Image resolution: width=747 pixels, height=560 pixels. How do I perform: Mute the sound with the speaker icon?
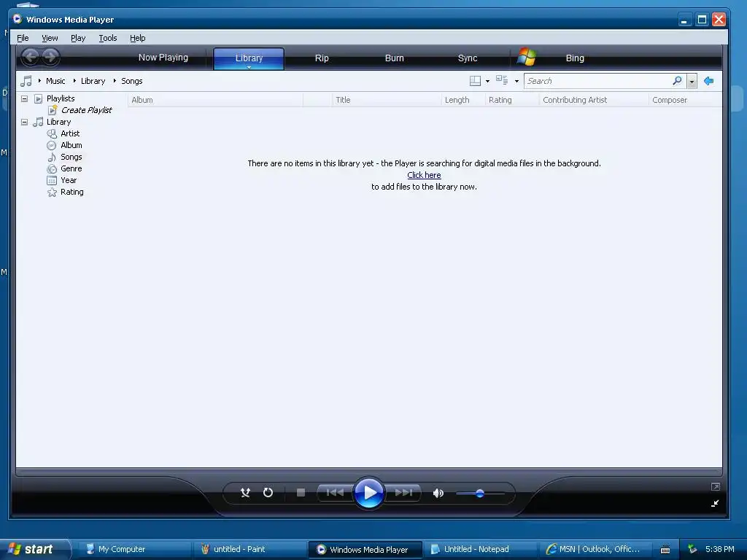438,493
